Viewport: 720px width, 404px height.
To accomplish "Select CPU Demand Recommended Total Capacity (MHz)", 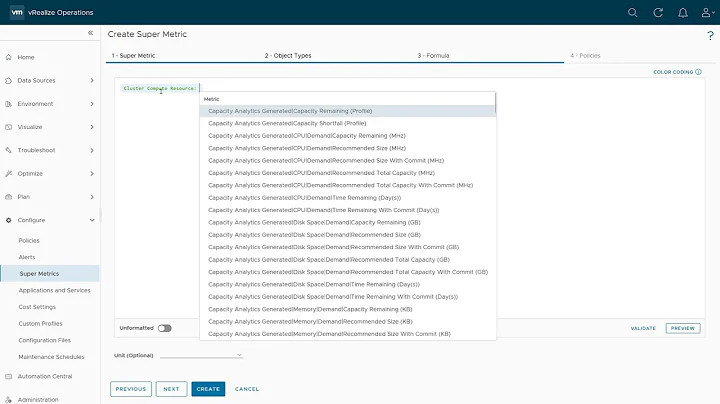I will tap(348, 173).
